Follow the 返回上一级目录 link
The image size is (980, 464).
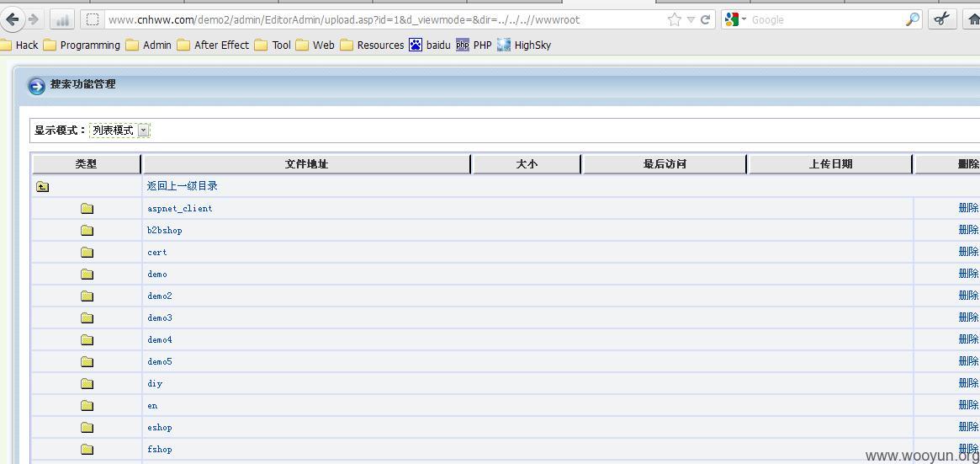point(183,186)
